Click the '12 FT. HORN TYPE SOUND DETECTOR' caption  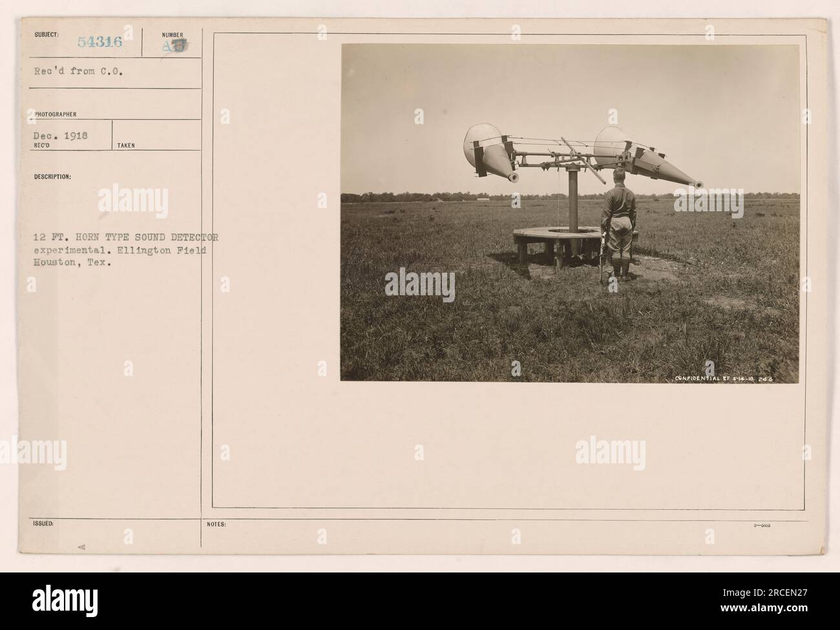pos(127,236)
